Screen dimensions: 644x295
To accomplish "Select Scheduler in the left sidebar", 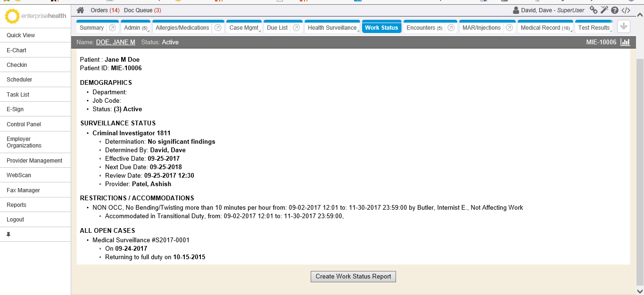I will click(x=19, y=80).
